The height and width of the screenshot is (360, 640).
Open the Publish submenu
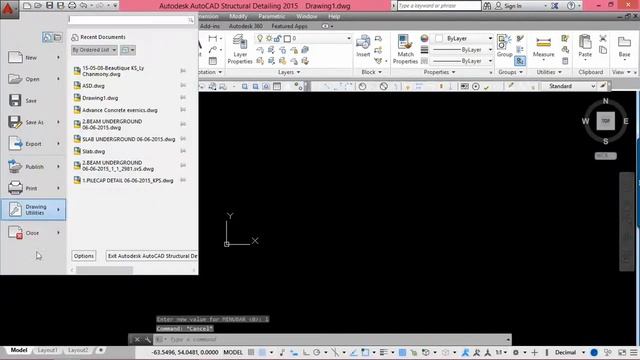pos(33,167)
